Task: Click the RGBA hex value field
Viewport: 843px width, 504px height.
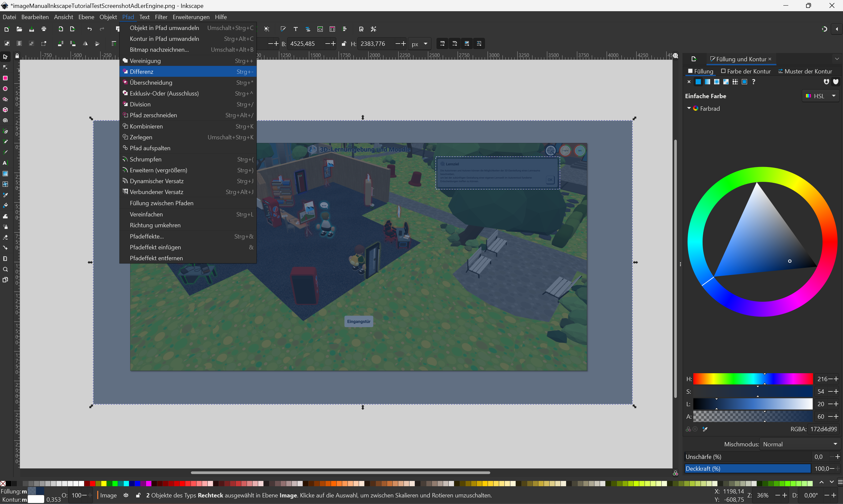Action: pyautogui.click(x=823, y=429)
